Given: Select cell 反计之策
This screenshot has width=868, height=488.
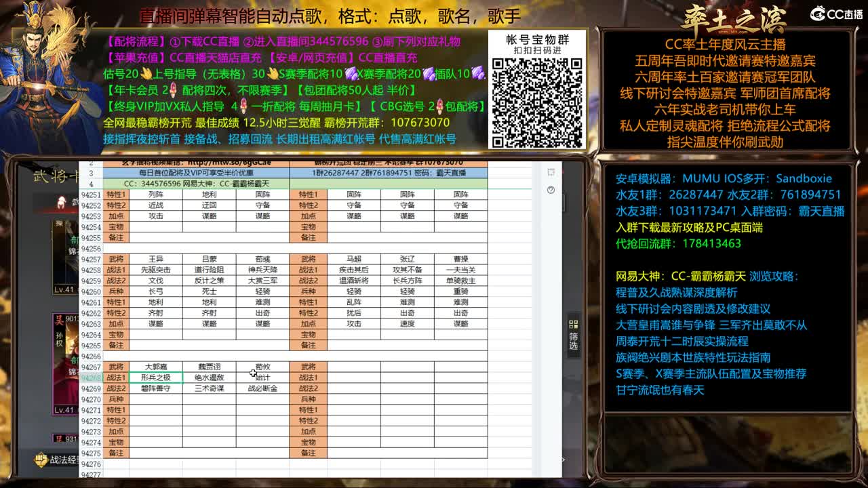Looking at the screenshot, I should (210, 281).
